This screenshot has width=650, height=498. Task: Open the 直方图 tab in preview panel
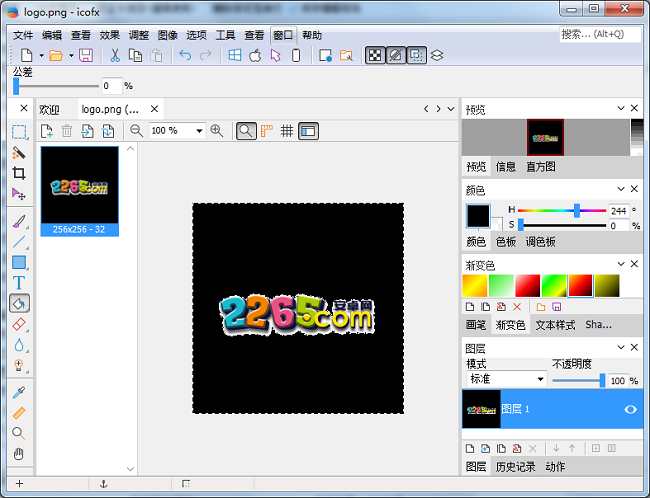pyautogui.click(x=542, y=167)
